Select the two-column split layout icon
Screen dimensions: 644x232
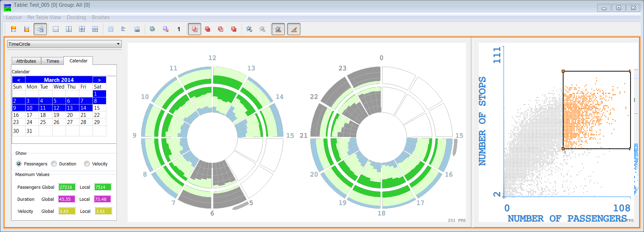pyautogui.click(x=69, y=29)
